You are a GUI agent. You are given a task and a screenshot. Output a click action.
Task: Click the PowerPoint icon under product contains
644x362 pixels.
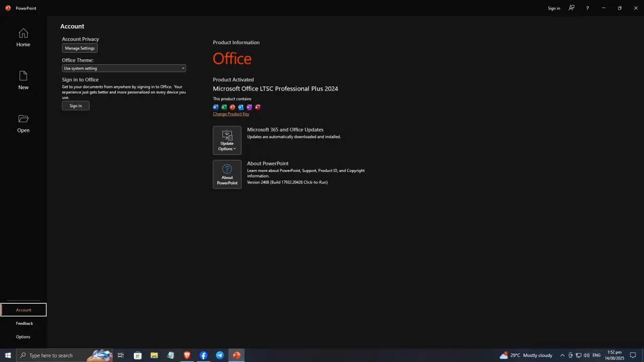(x=232, y=107)
